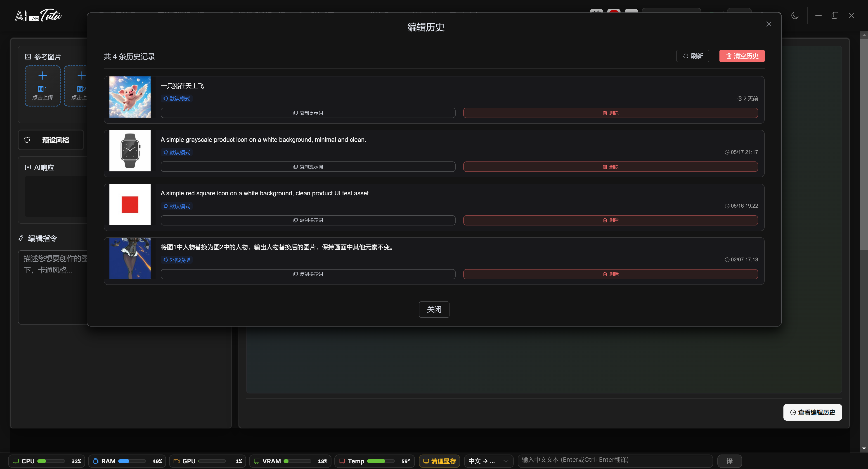
Task: Click the CPU usage progress bar
Action: pos(51,461)
